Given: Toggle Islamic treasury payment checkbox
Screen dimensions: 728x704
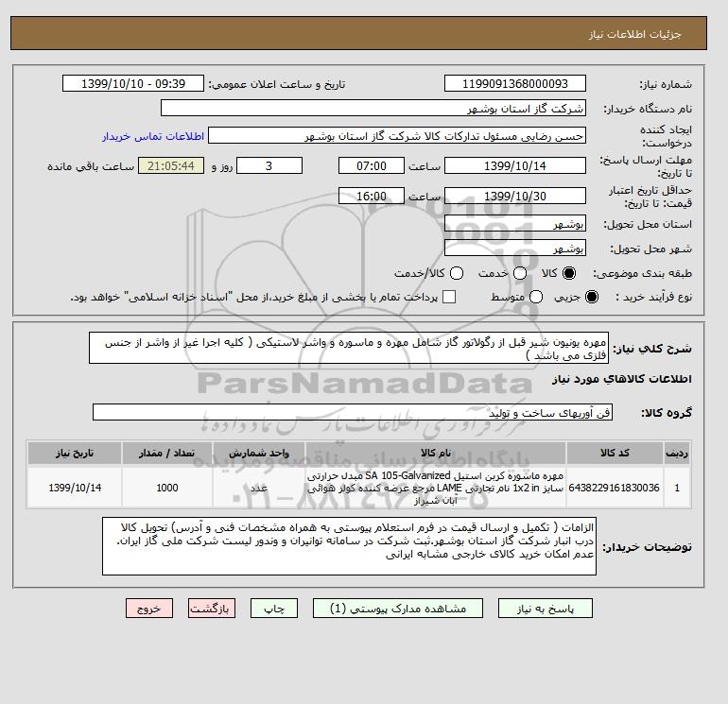Looking at the screenshot, I should click(449, 297).
